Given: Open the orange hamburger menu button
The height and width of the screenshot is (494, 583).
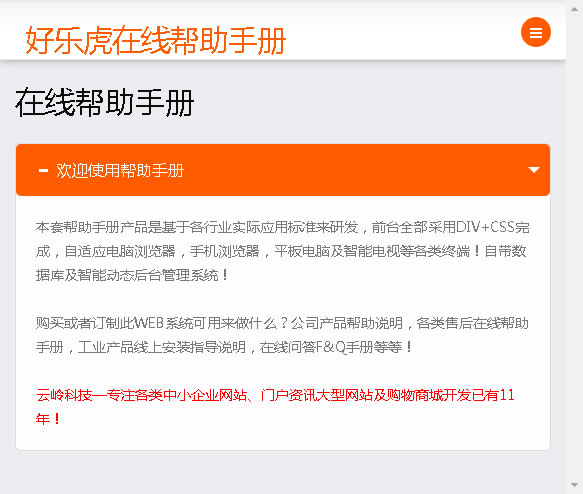Looking at the screenshot, I should [x=535, y=32].
